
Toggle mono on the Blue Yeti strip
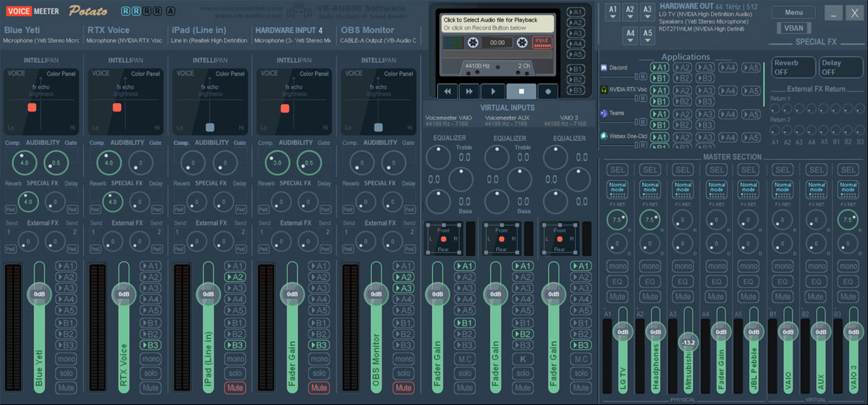[x=66, y=359]
